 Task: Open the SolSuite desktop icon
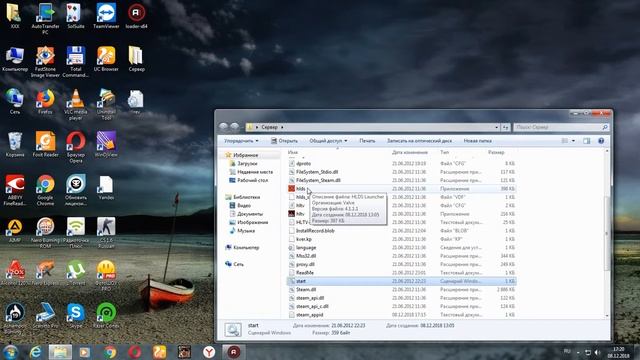76,16
